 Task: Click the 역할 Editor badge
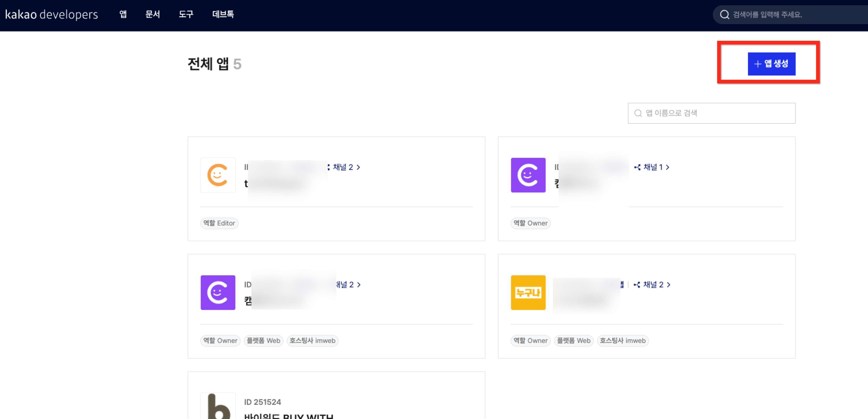pos(219,223)
